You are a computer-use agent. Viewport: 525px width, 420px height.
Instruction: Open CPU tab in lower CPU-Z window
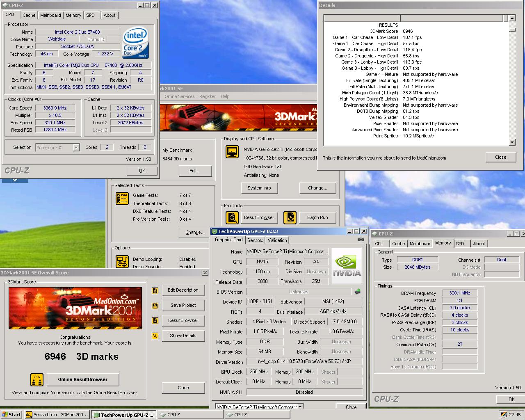tap(379, 244)
